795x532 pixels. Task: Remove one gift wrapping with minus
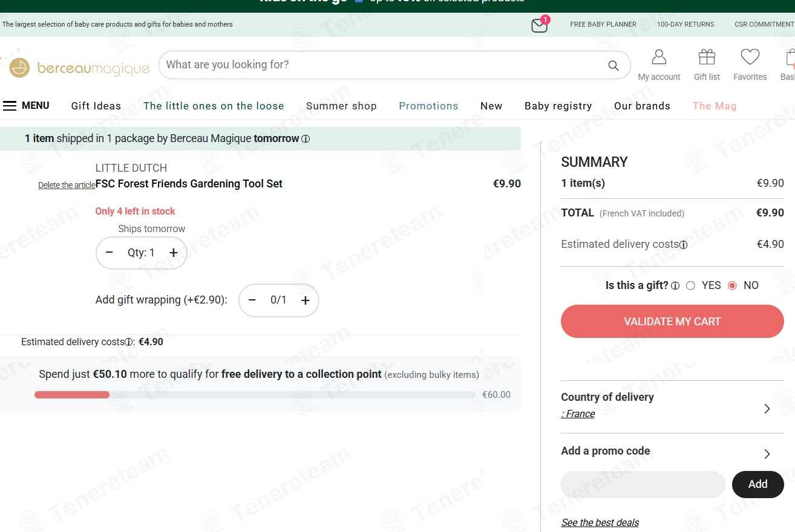252,300
